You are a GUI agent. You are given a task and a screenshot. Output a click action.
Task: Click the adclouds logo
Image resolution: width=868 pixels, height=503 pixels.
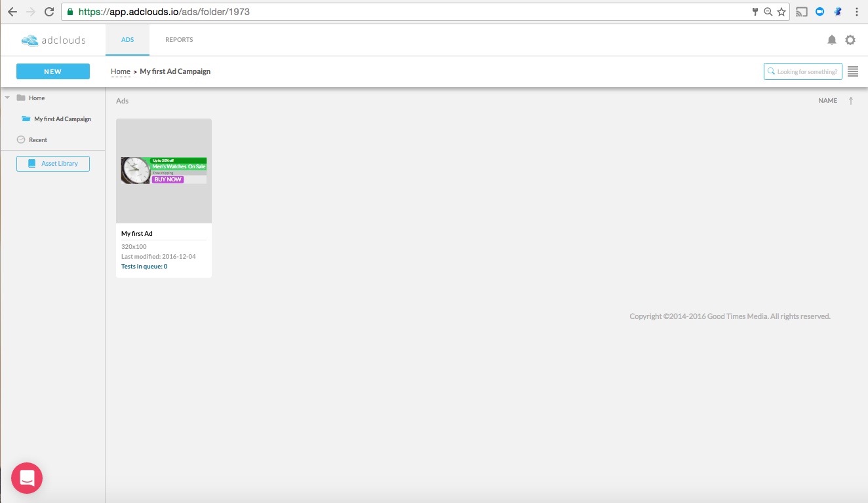point(53,40)
